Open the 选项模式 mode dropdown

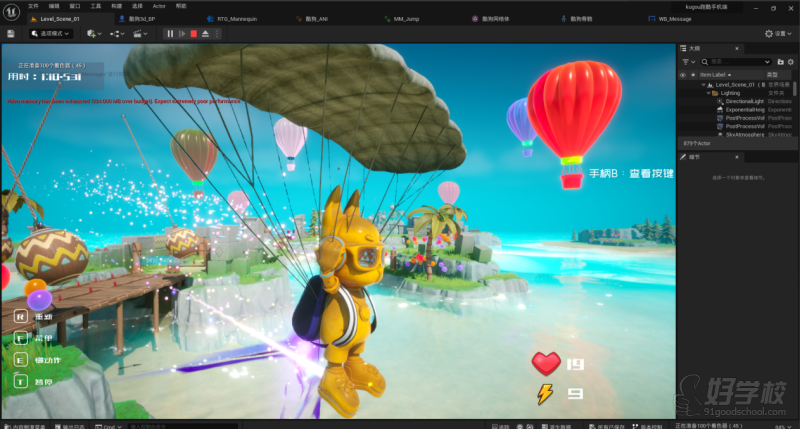pos(52,33)
